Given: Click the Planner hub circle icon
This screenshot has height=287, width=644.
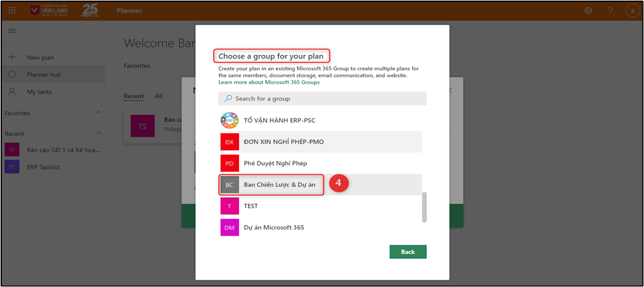Looking at the screenshot, I should coord(12,74).
